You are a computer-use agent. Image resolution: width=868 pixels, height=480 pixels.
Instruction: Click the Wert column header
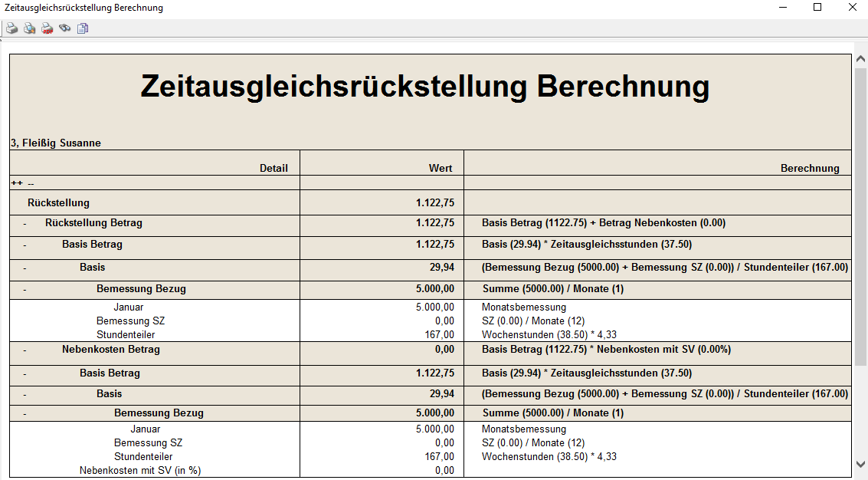440,169
